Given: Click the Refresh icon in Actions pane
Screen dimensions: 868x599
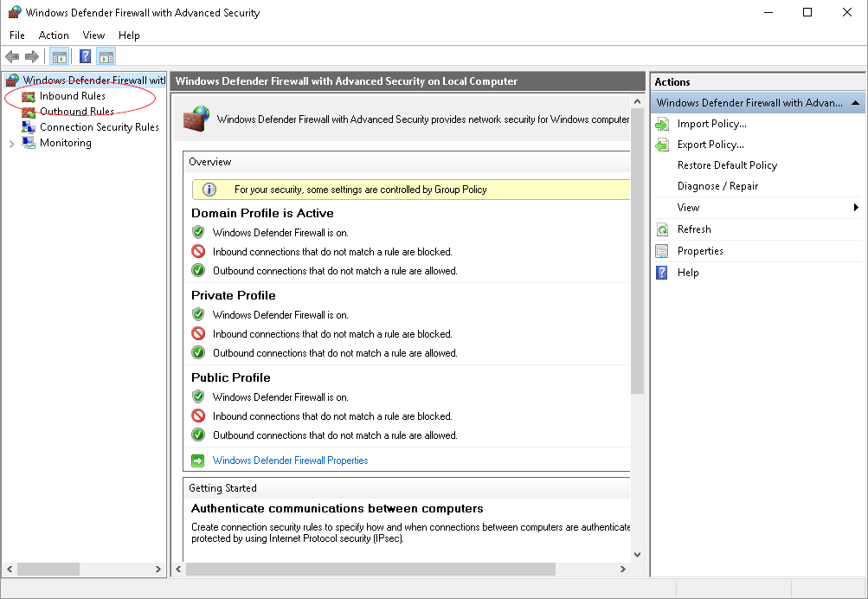Looking at the screenshot, I should tap(660, 229).
